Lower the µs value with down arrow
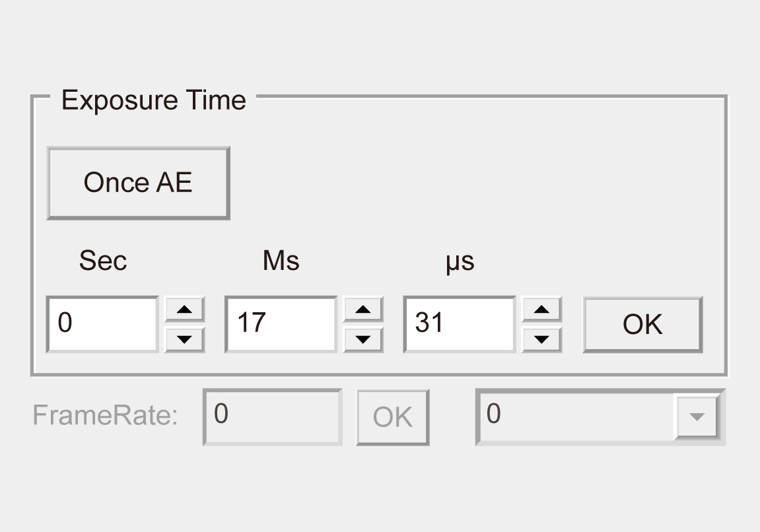The height and width of the screenshot is (532, 760). pos(541,339)
